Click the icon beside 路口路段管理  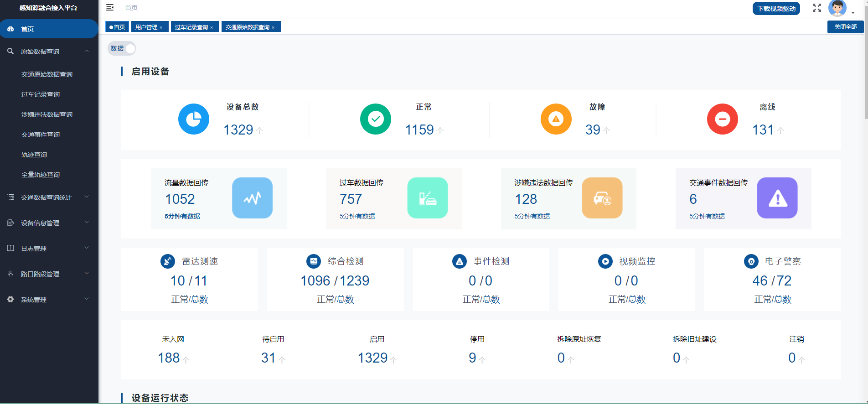coord(10,274)
